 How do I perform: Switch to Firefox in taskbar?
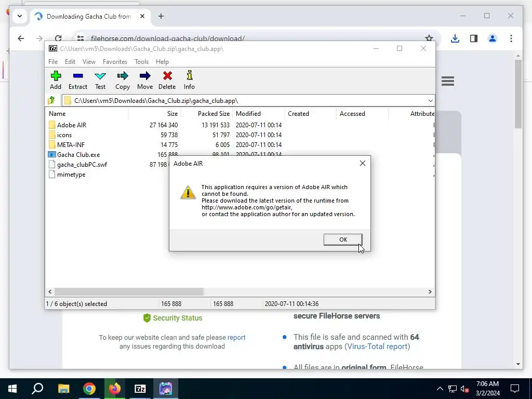pos(114,389)
